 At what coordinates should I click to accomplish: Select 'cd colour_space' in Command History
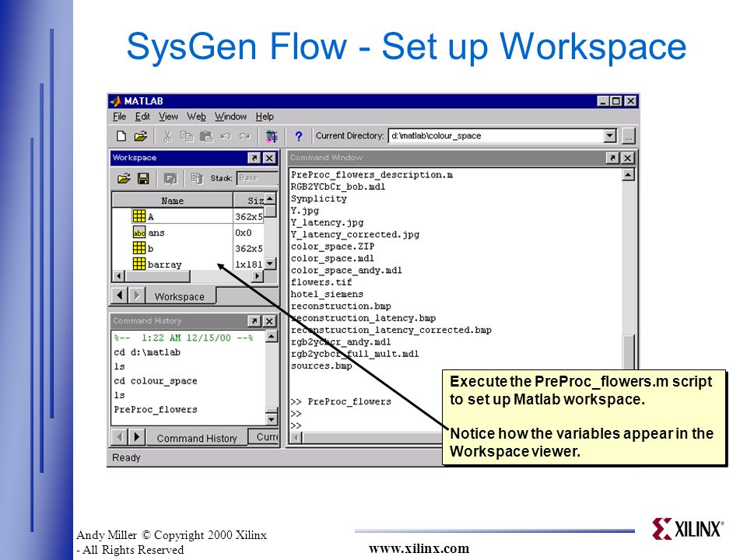[x=156, y=381]
